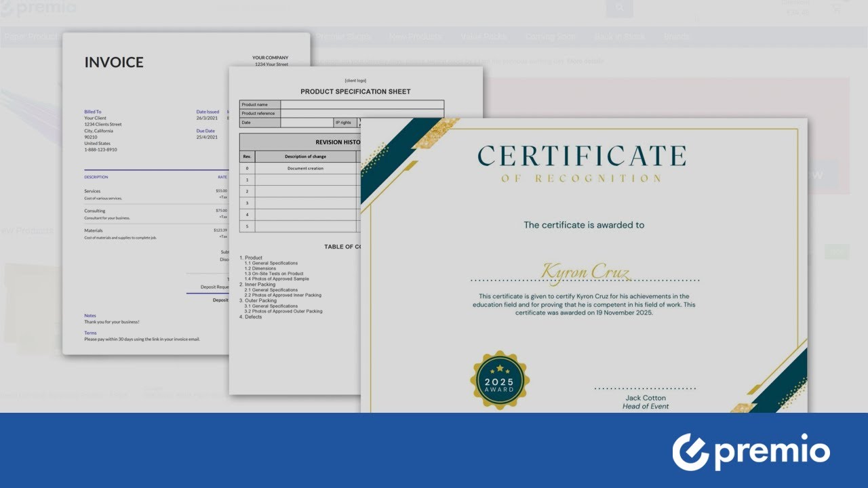Click the 'Consulting' line item on invoice
Image resolution: width=868 pixels, height=488 pixels.
point(95,211)
